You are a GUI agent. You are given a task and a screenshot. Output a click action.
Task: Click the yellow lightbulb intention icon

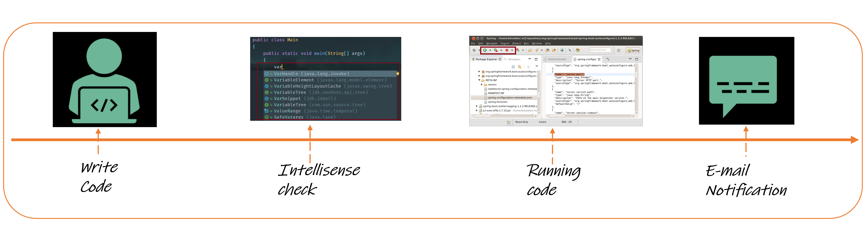tap(398, 73)
